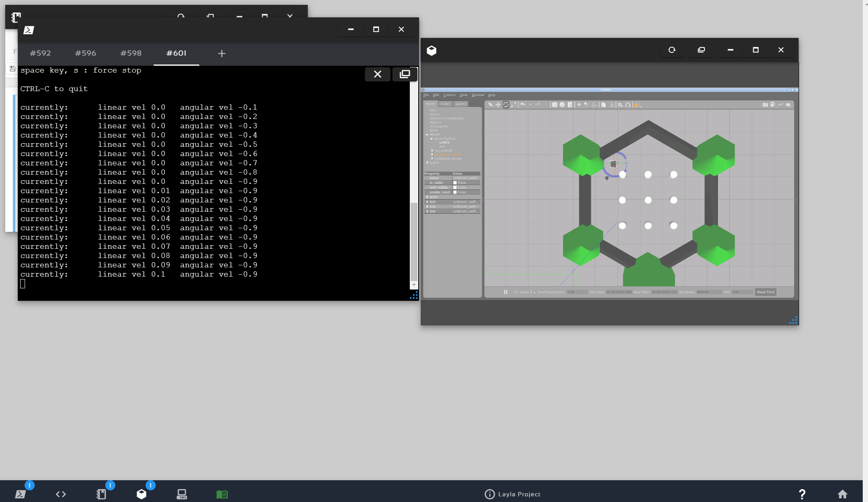The height and width of the screenshot is (502, 868).
Task: Collapse the ground_plane model entry
Action: pos(432,139)
